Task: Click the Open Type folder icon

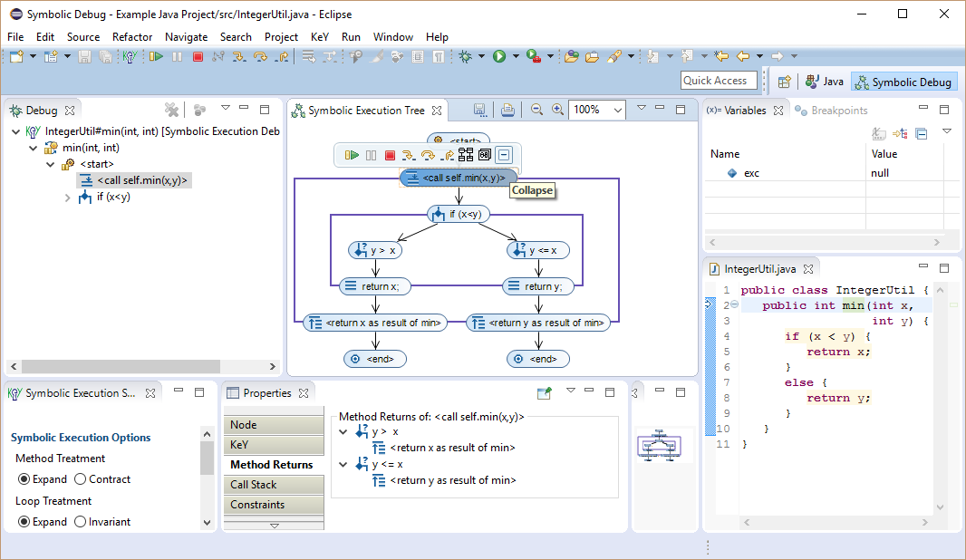Action: click(x=572, y=57)
